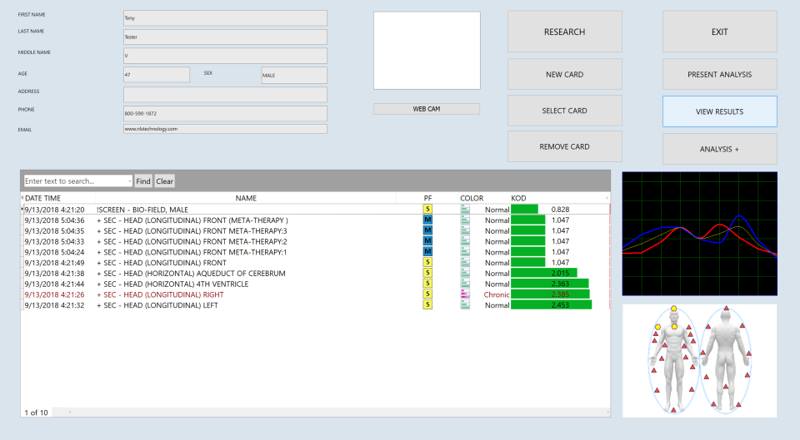
Task: Click the yellow S icon in the BIO-FIELD, MALE row
Action: pyautogui.click(x=428, y=209)
